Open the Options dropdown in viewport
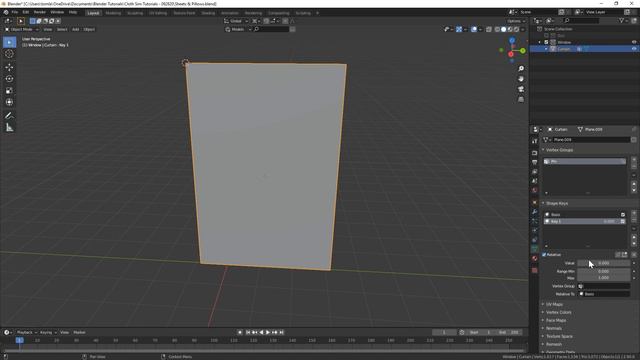 click(516, 21)
